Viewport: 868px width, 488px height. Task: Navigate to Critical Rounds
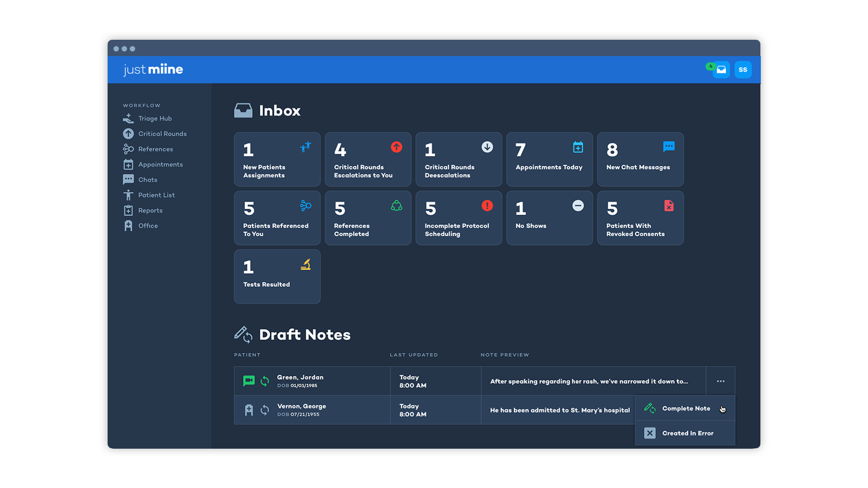click(x=162, y=134)
